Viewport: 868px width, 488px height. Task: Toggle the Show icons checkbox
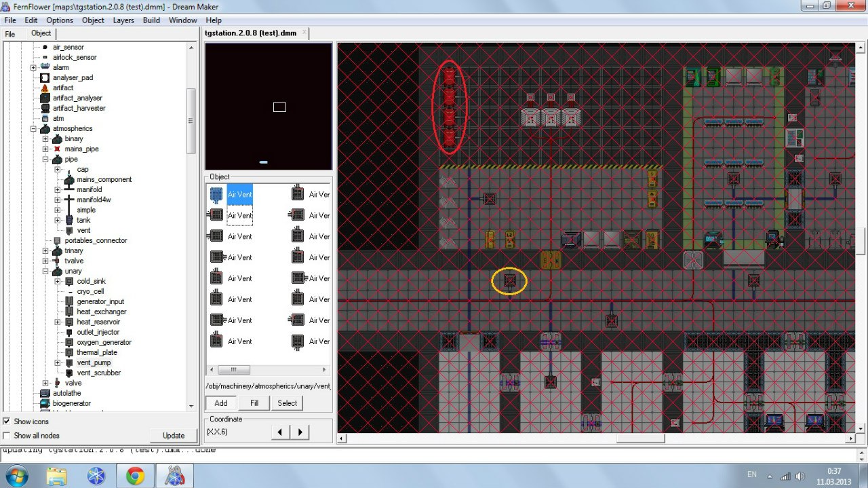(x=7, y=421)
